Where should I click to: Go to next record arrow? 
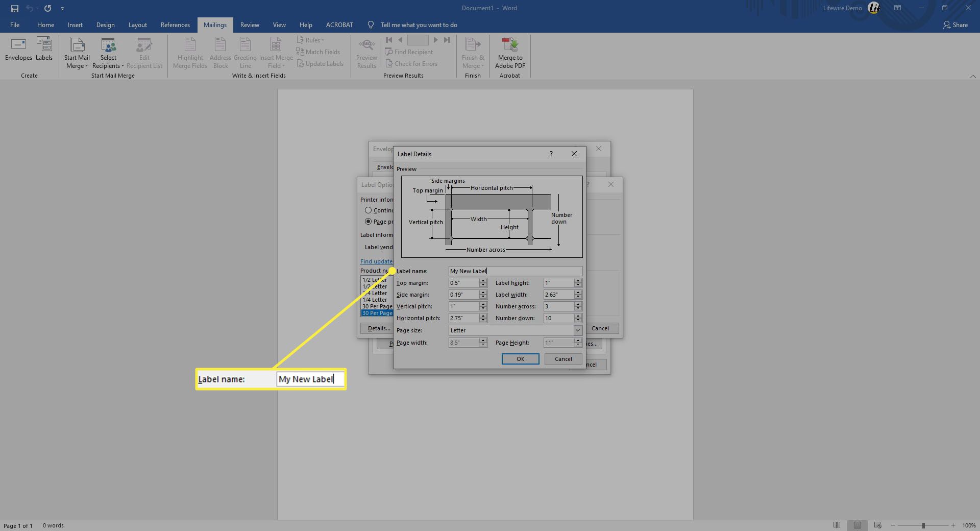click(x=435, y=40)
